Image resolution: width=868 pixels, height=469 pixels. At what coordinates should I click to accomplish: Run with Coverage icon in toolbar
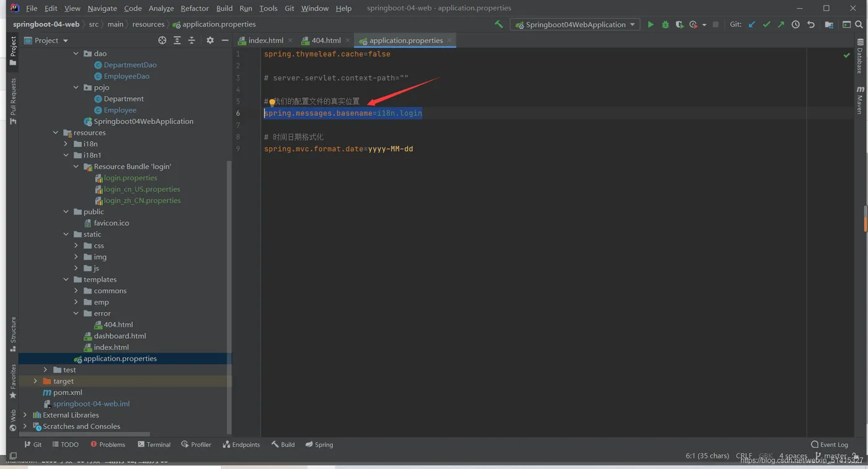(680, 24)
